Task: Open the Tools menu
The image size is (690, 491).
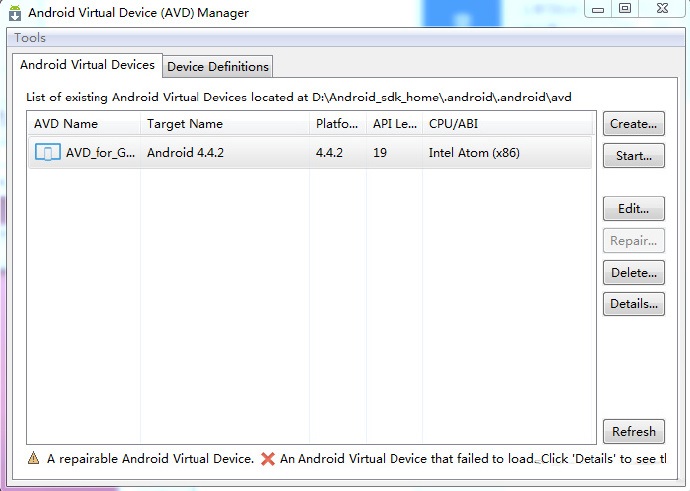Action: (x=29, y=38)
